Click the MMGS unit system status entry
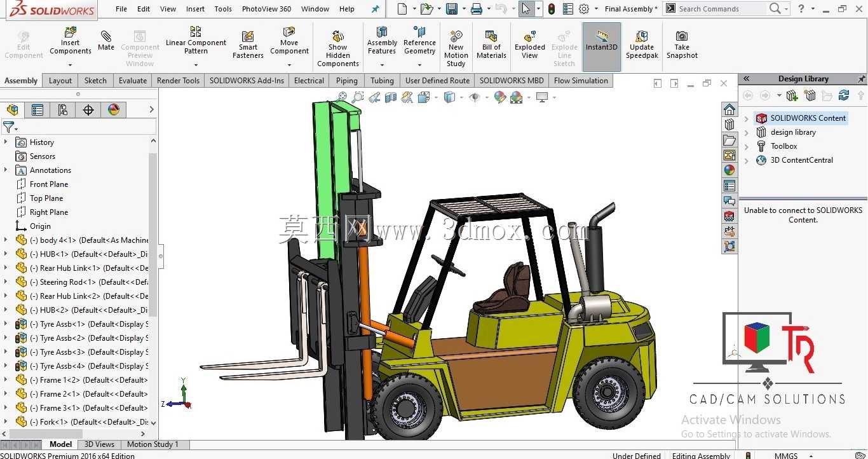868x459 pixels. coord(786,455)
